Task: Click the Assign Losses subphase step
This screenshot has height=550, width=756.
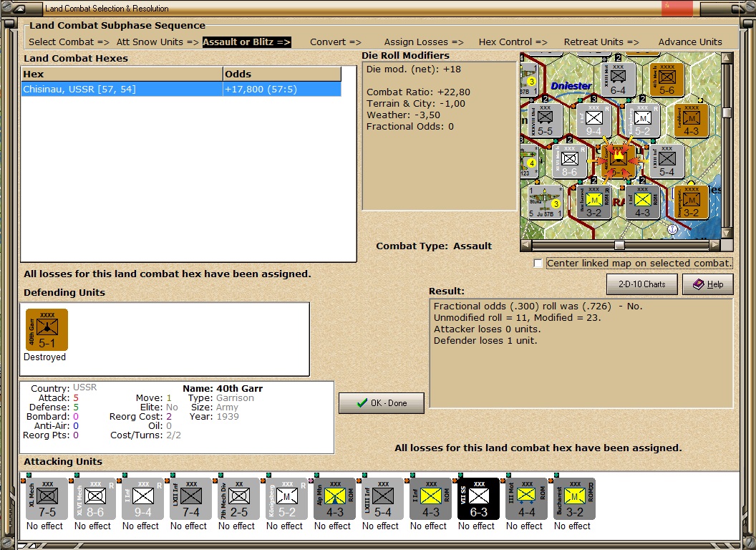Action: [424, 42]
